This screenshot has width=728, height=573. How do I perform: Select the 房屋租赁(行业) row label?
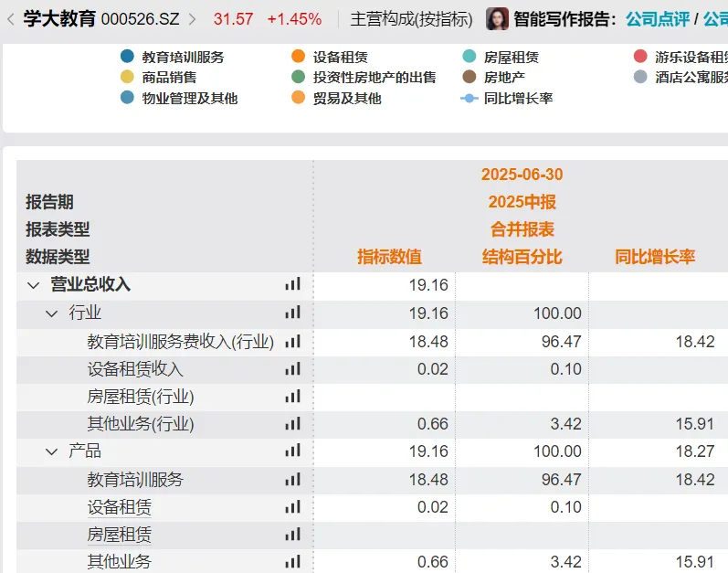coord(141,397)
